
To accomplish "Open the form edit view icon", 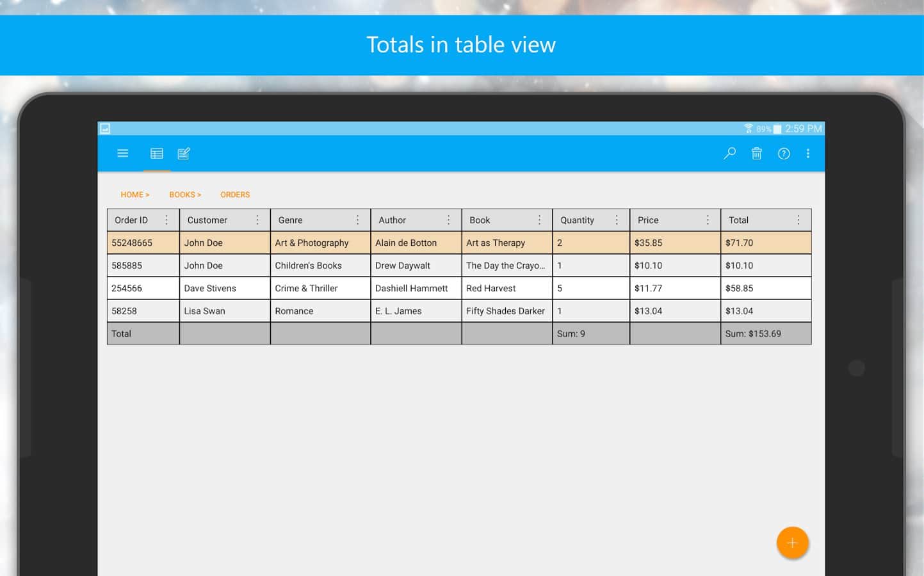I will [184, 154].
